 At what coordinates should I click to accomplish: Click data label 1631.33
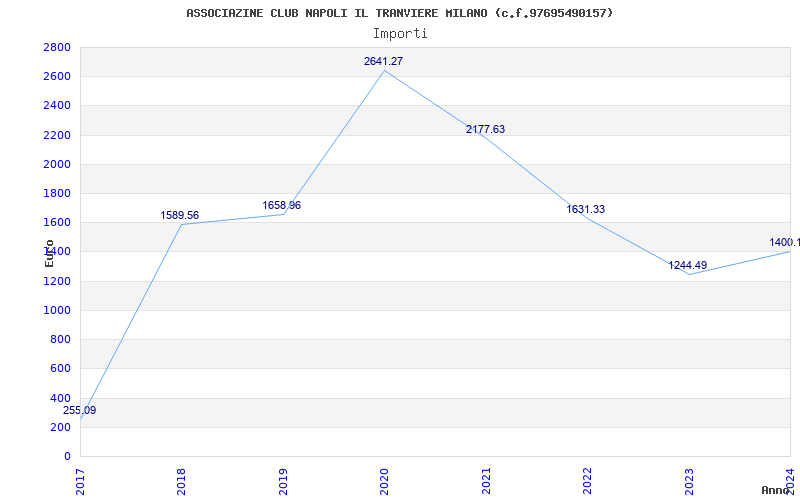coord(586,209)
